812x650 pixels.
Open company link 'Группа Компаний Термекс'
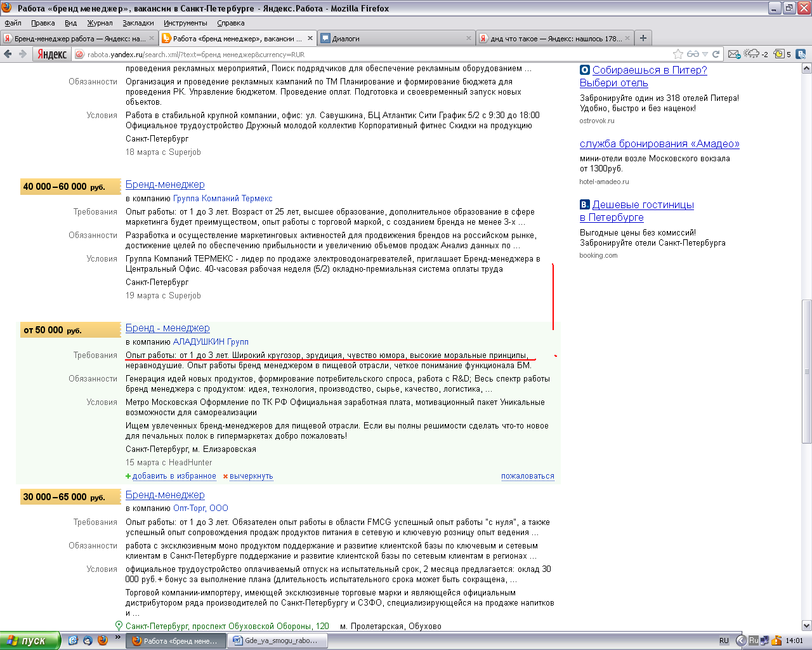pyautogui.click(x=223, y=198)
